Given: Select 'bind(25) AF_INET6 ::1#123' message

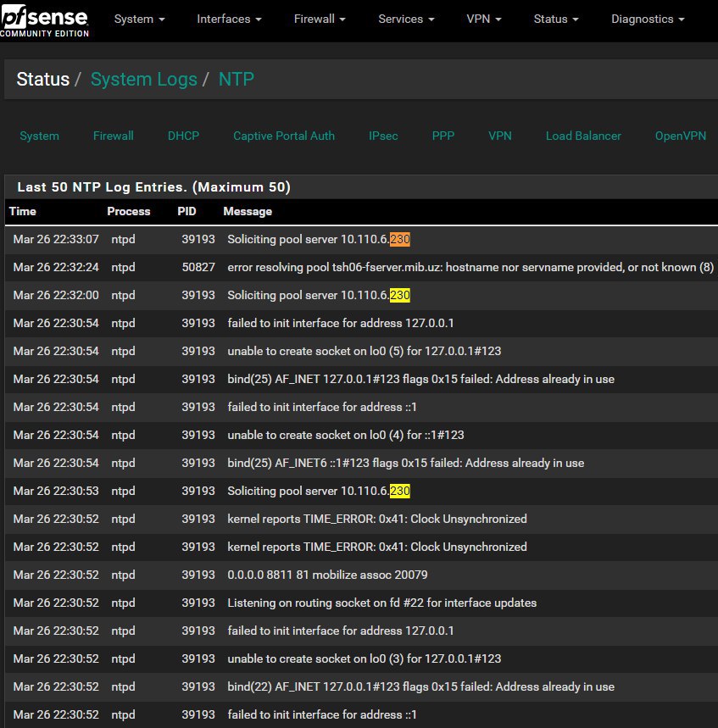Looking at the screenshot, I should click(x=405, y=463).
